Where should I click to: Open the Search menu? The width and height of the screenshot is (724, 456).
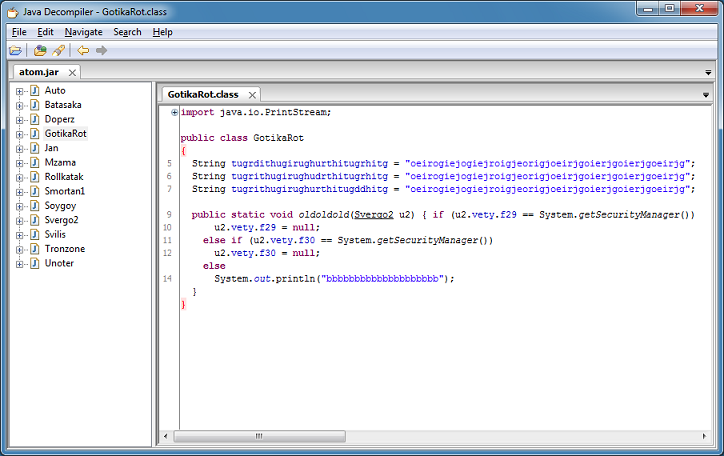(x=127, y=32)
